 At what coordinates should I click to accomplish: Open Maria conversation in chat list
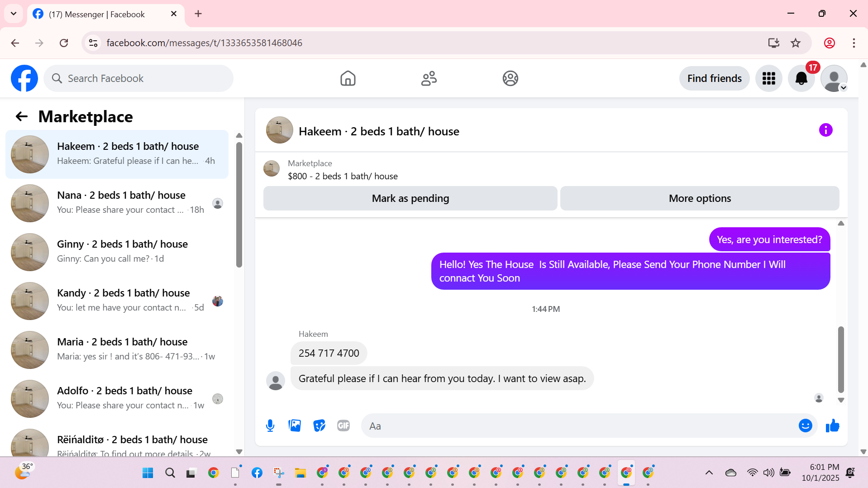pyautogui.click(x=117, y=350)
